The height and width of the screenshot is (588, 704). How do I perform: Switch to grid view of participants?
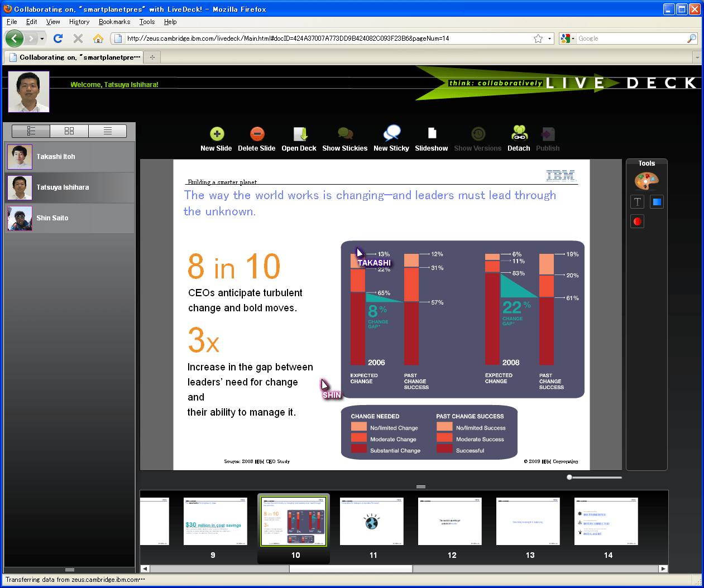tap(69, 131)
